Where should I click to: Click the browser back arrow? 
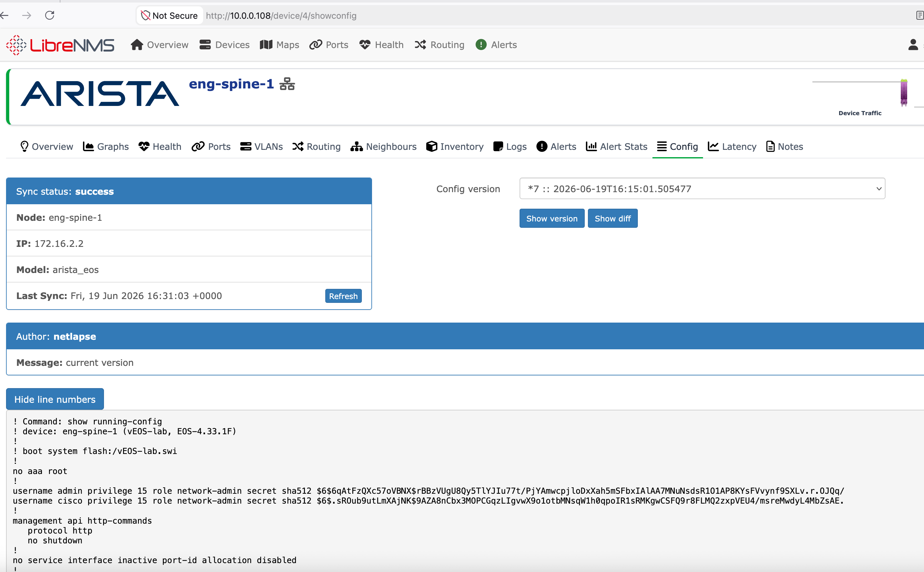(x=4, y=16)
